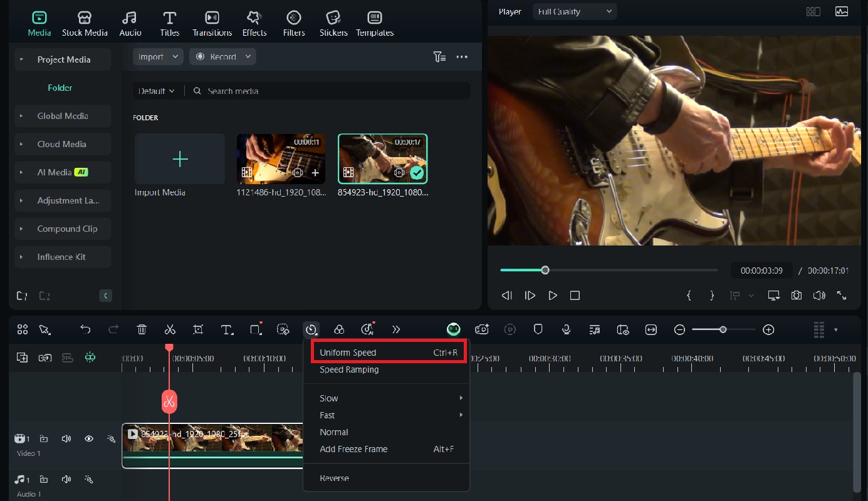
Task: Start voiceover recording with microphone icon
Action: coord(566,329)
